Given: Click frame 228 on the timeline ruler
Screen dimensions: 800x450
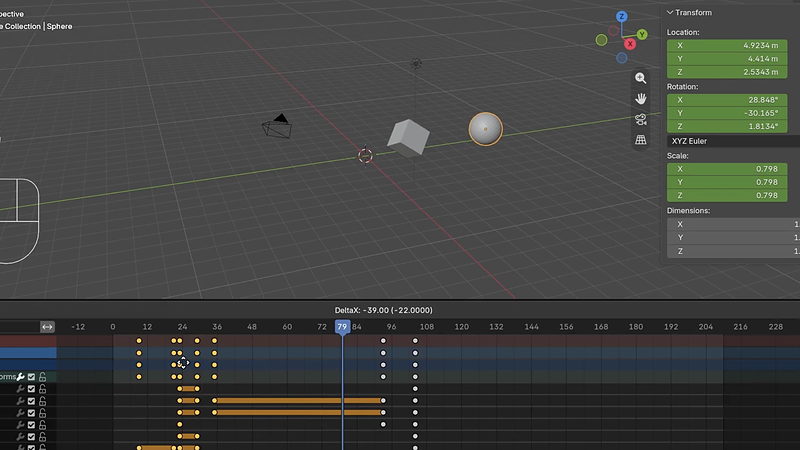Looking at the screenshot, I should 776,327.
